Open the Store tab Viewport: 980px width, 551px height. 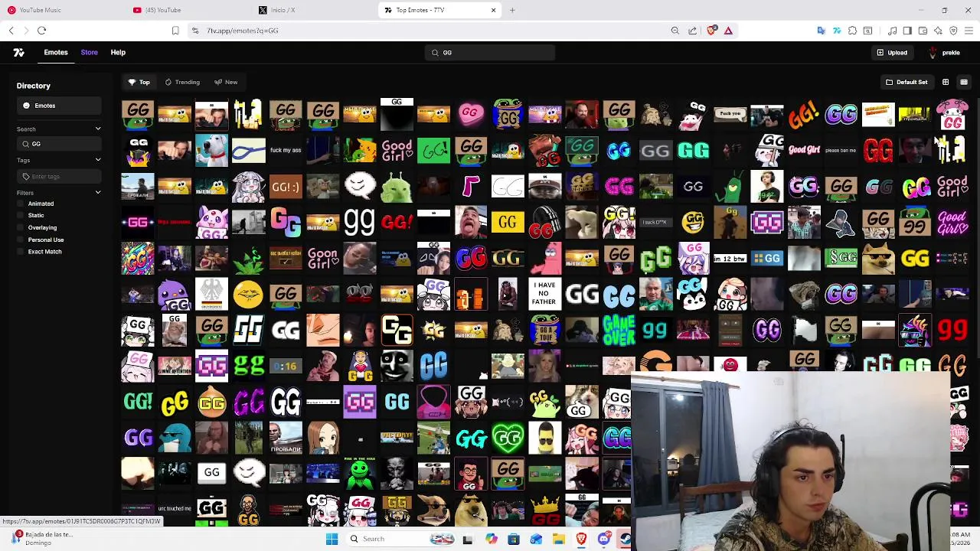coord(89,52)
